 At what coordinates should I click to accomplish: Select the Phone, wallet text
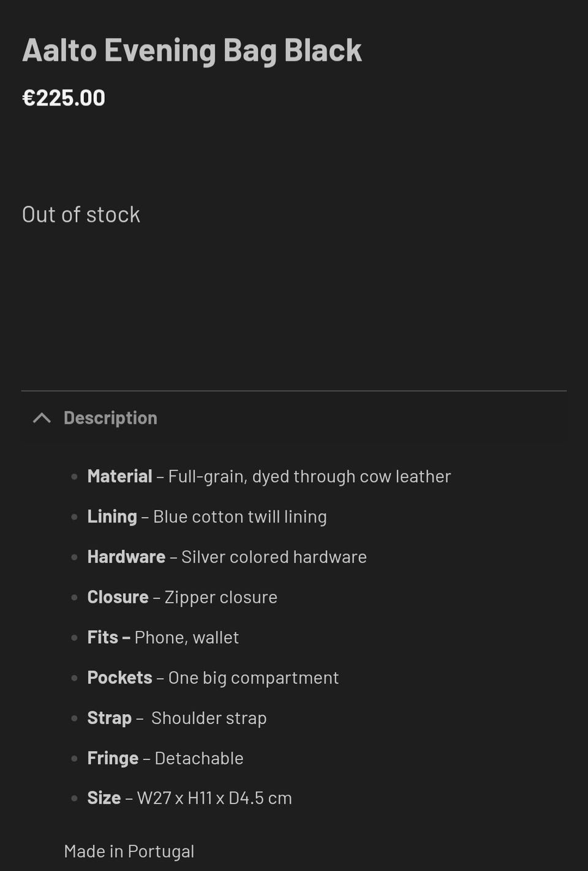[x=186, y=638]
